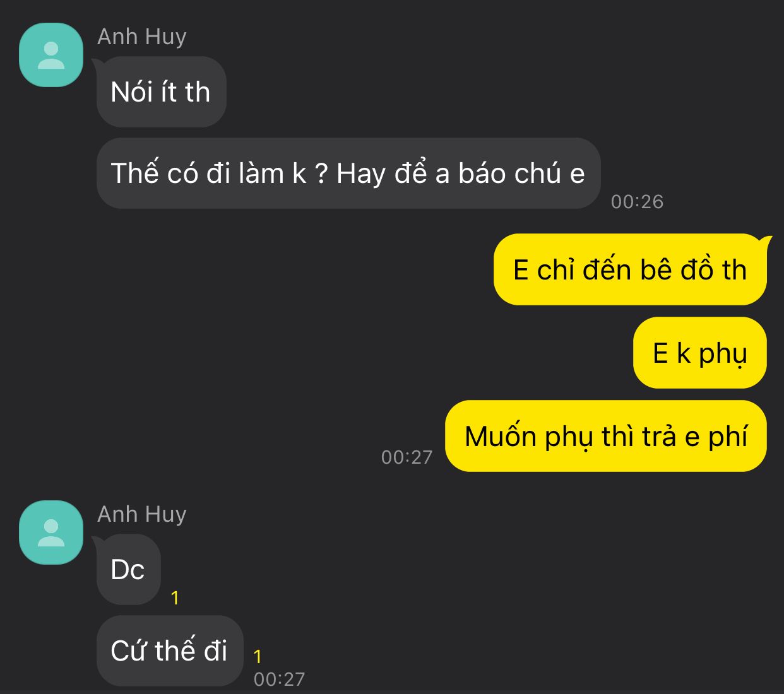The height and width of the screenshot is (694, 784).
Task: Click the question mark in the 'Thế có đi làm' message
Action: (321, 174)
